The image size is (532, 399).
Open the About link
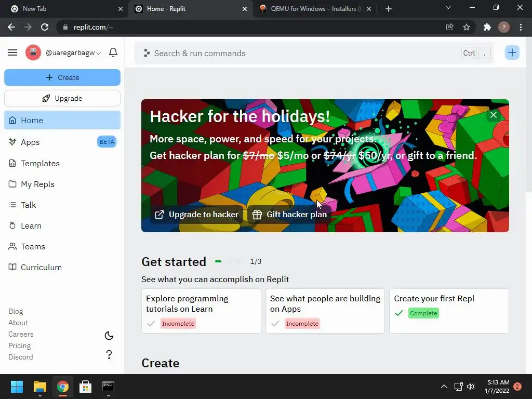pos(18,323)
